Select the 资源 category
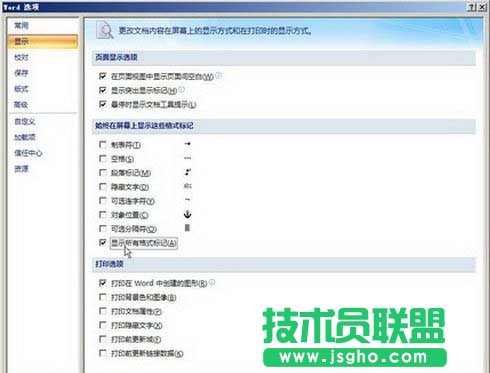Image resolution: width=490 pixels, height=373 pixels. tap(22, 169)
